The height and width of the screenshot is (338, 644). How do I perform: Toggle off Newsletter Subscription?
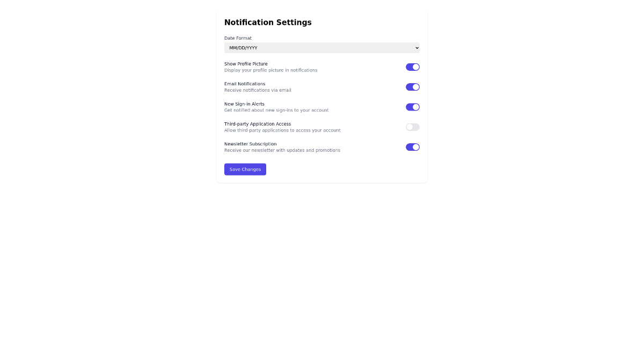point(413,146)
